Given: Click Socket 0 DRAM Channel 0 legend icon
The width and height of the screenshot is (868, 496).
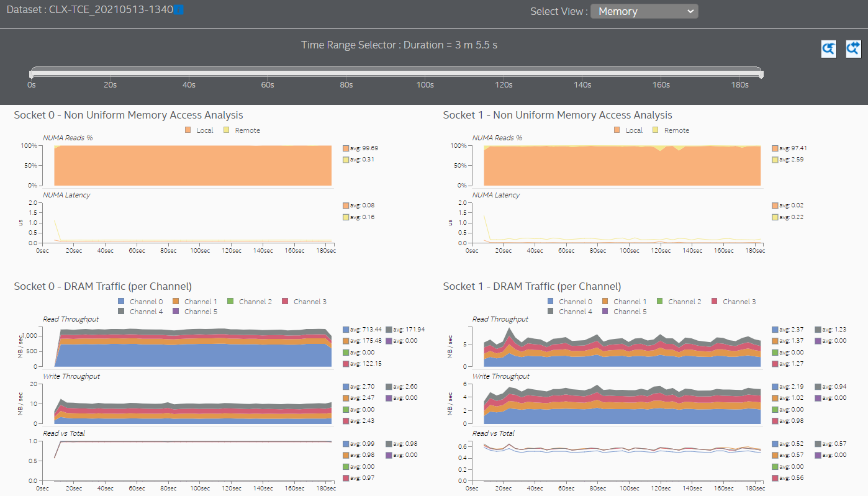Looking at the screenshot, I should click(122, 302).
